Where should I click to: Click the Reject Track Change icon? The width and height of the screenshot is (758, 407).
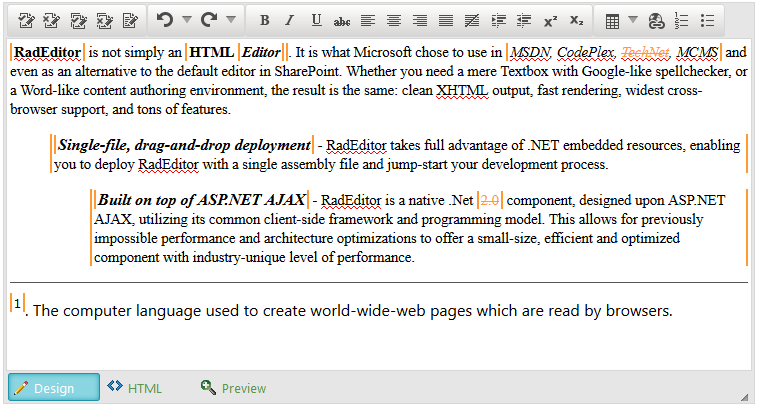pos(53,20)
